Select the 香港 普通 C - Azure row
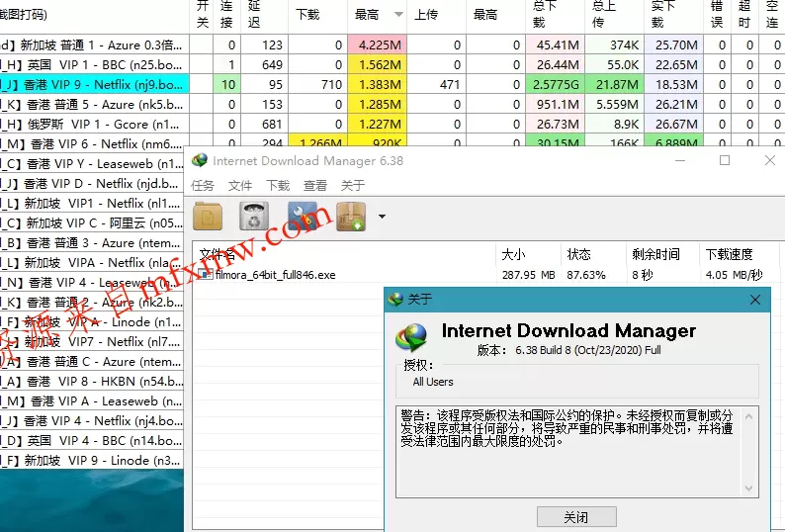 (92, 362)
